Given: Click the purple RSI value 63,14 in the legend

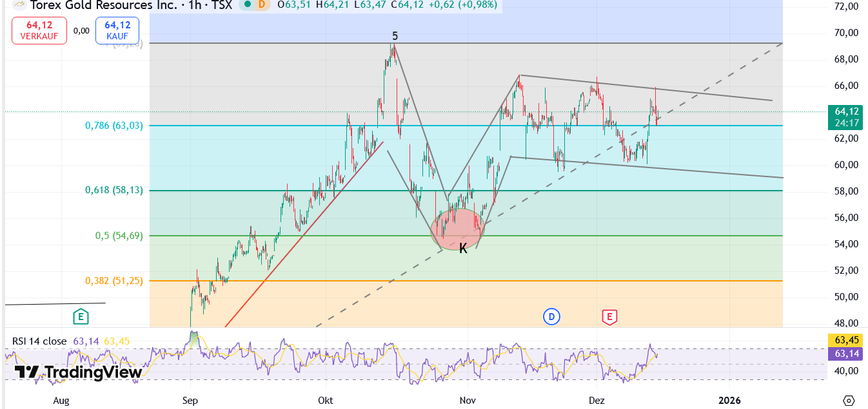Looking at the screenshot, I should tap(86, 341).
